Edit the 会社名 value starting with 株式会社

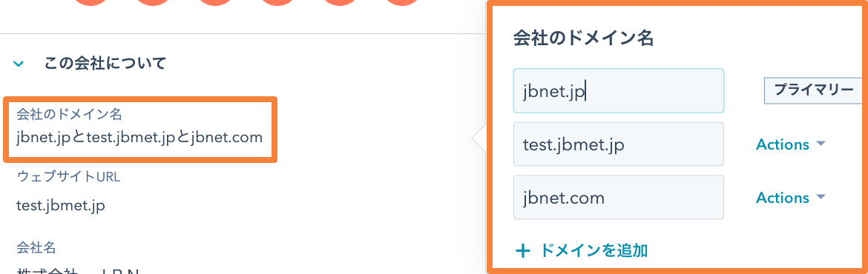77,271
